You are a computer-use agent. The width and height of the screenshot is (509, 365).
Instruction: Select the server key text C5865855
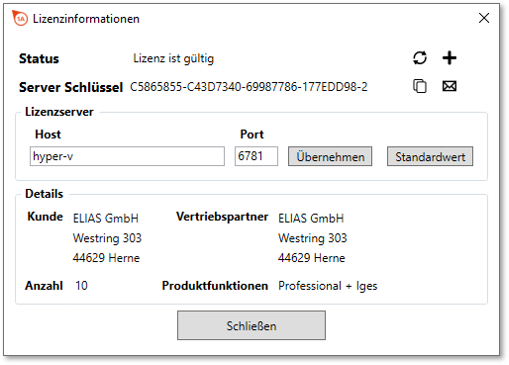point(249,87)
